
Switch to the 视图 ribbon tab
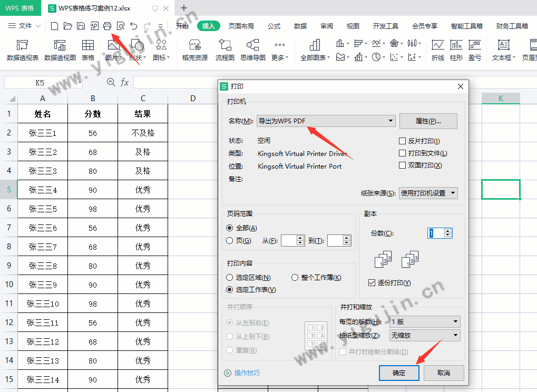353,26
